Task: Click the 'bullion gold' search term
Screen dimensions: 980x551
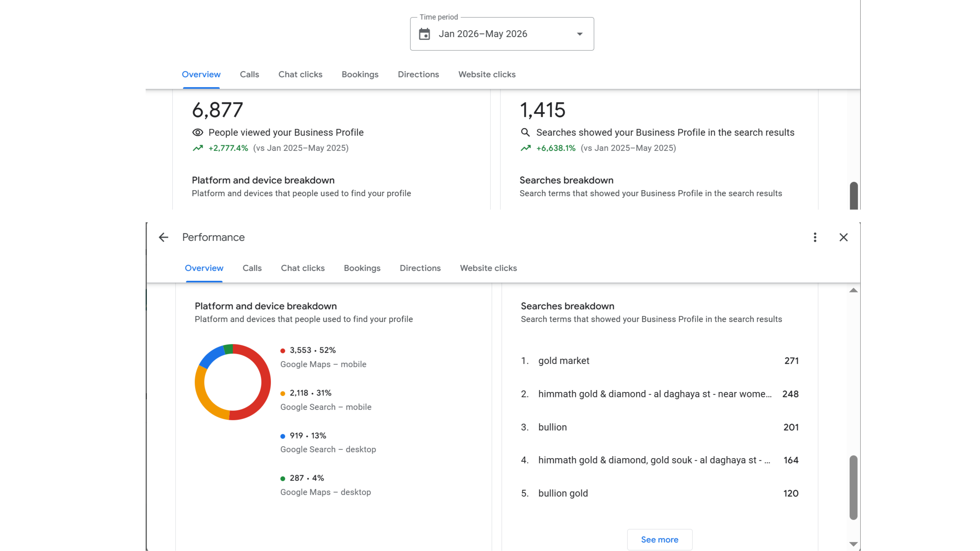Action: [x=563, y=493]
